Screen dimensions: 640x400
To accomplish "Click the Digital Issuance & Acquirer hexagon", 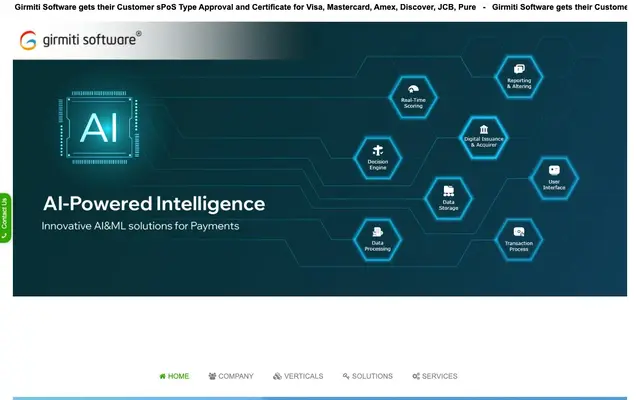I will (484, 138).
